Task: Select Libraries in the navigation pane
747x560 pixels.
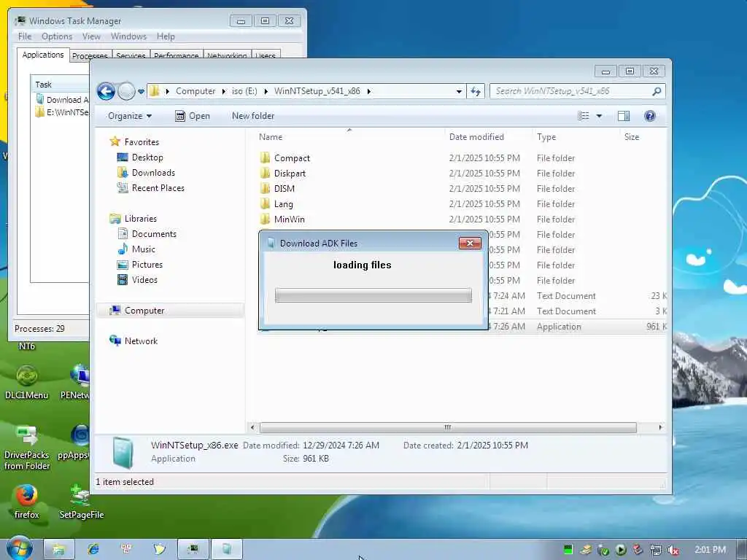Action: point(141,219)
